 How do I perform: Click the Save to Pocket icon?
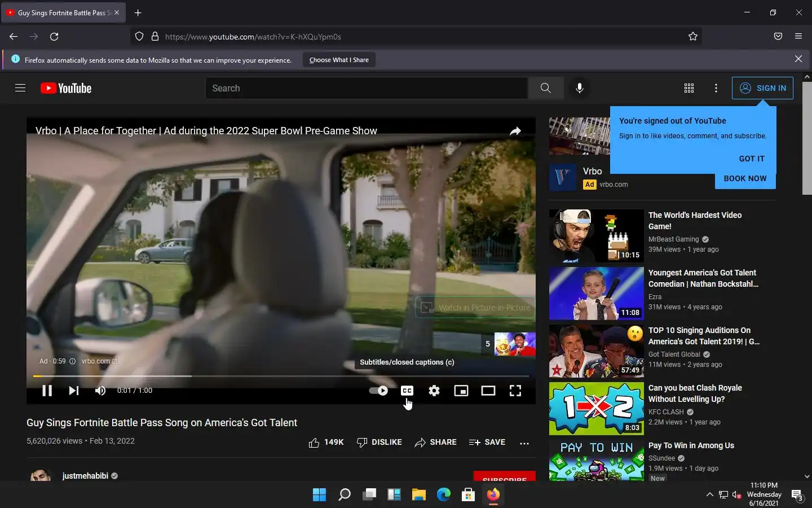778,37
